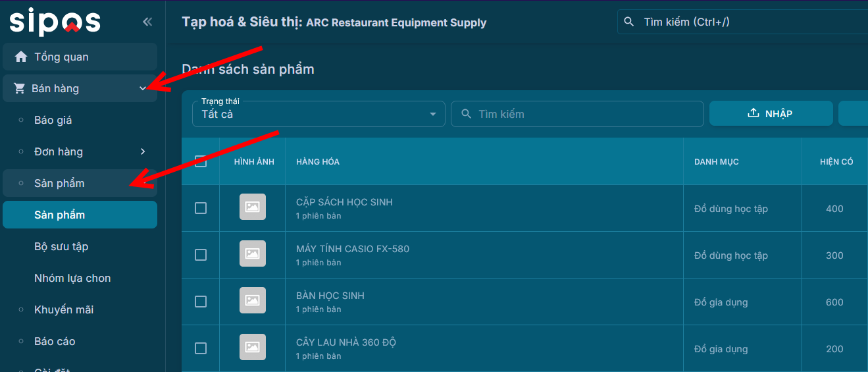The image size is (868, 372).
Task: Click the home icon beside Tổng quan
Action: tap(21, 57)
